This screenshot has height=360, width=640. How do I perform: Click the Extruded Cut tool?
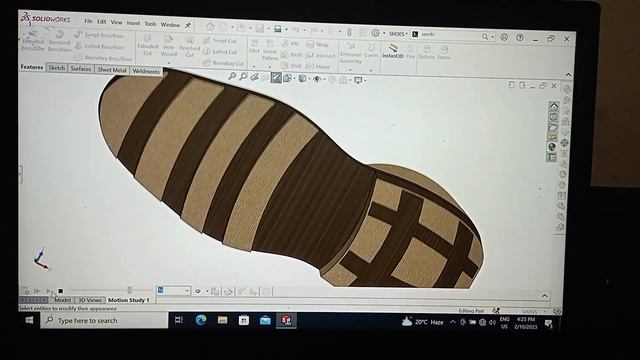(147, 45)
